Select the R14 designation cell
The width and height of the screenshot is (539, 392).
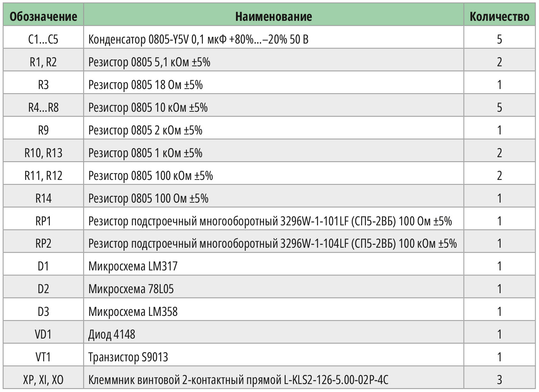(x=43, y=198)
